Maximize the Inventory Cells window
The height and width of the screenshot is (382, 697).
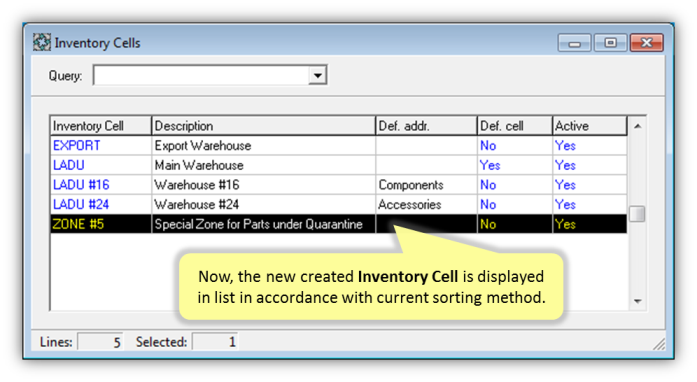tap(610, 43)
